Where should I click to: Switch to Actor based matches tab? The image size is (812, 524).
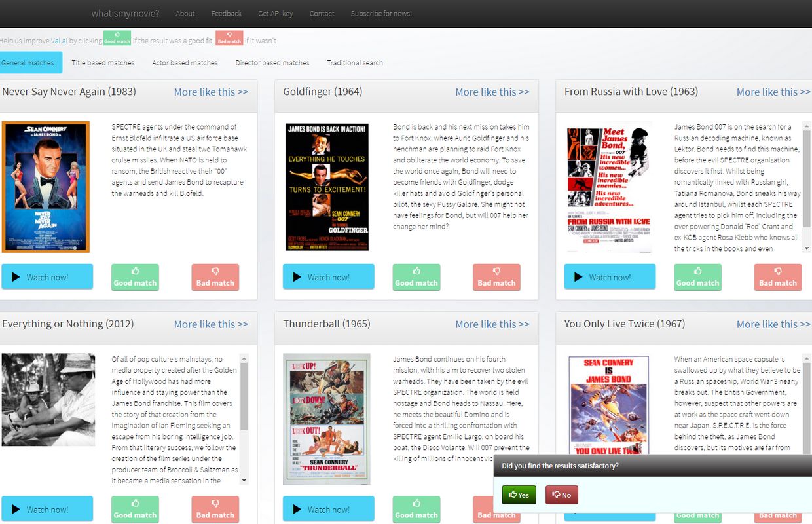pos(185,63)
